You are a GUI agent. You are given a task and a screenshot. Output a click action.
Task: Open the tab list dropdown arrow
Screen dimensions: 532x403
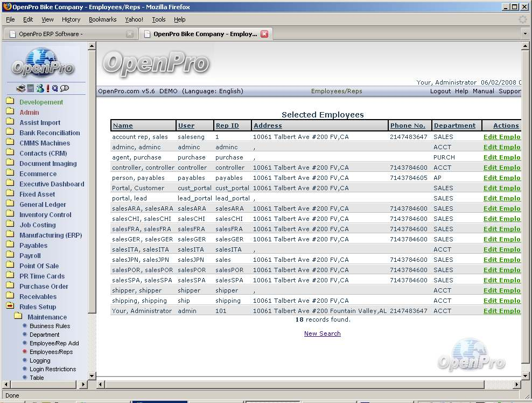(525, 34)
